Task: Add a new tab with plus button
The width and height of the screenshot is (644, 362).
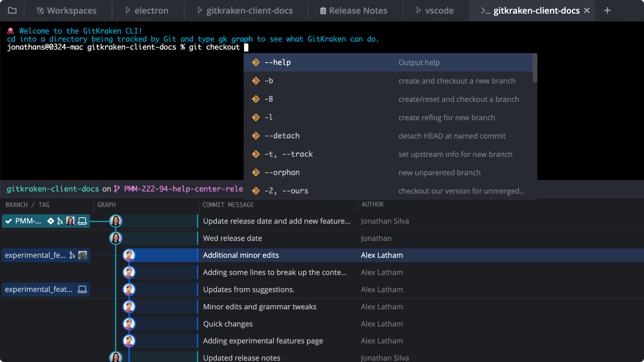Action: click(607, 10)
